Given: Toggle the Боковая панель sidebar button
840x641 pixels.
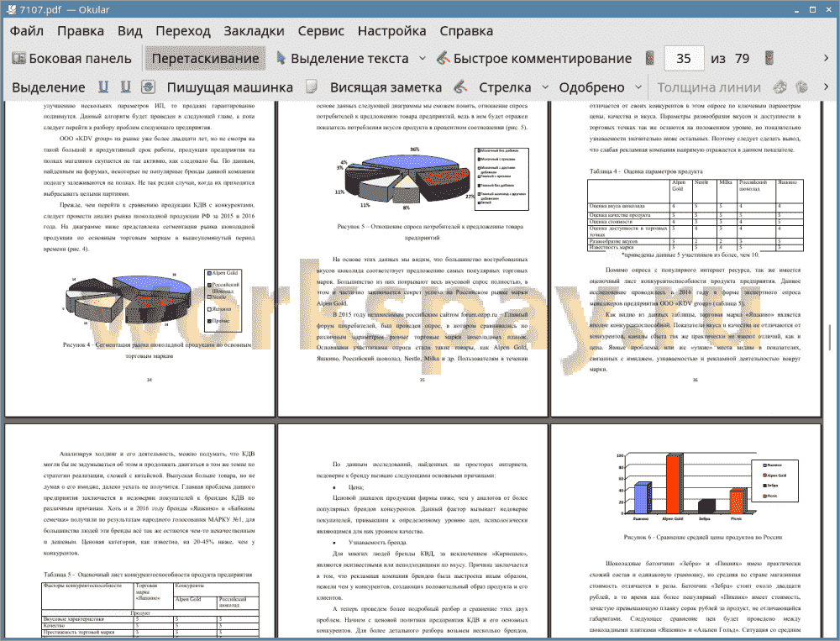Looking at the screenshot, I should click(71, 59).
